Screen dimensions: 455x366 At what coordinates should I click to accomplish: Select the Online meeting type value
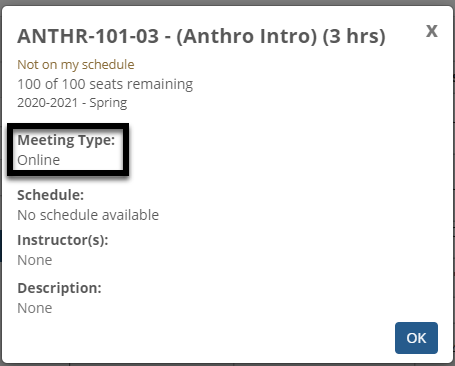[x=39, y=160]
